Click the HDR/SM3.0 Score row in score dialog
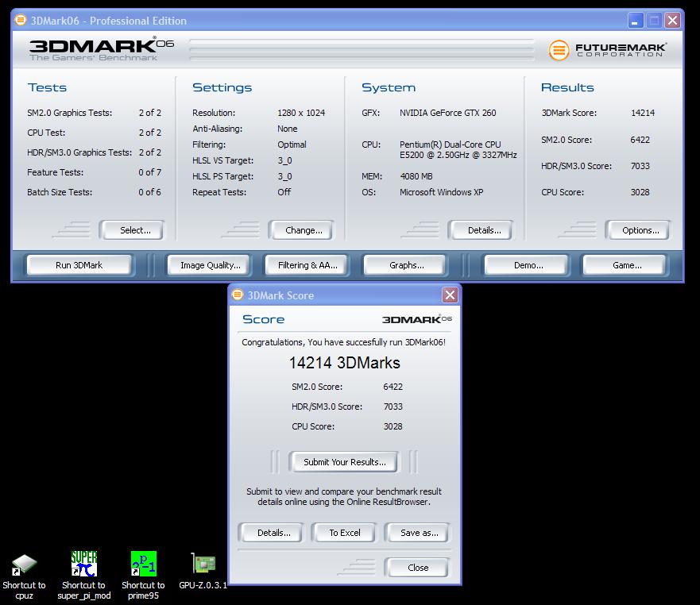The width and height of the screenshot is (700, 605). pos(347,407)
